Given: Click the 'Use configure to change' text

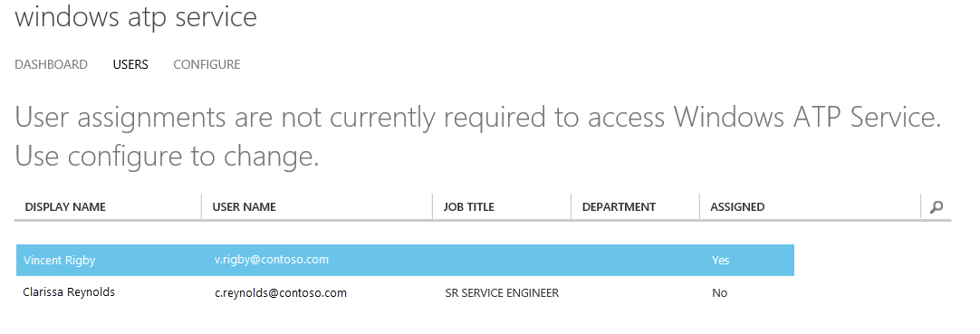Looking at the screenshot, I should pyautogui.click(x=167, y=156).
